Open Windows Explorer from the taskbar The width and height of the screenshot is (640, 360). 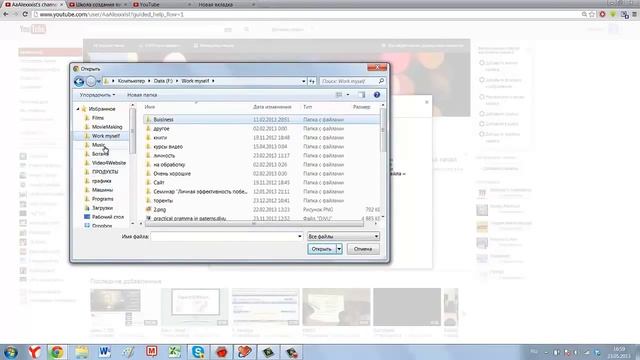[x=81, y=352]
